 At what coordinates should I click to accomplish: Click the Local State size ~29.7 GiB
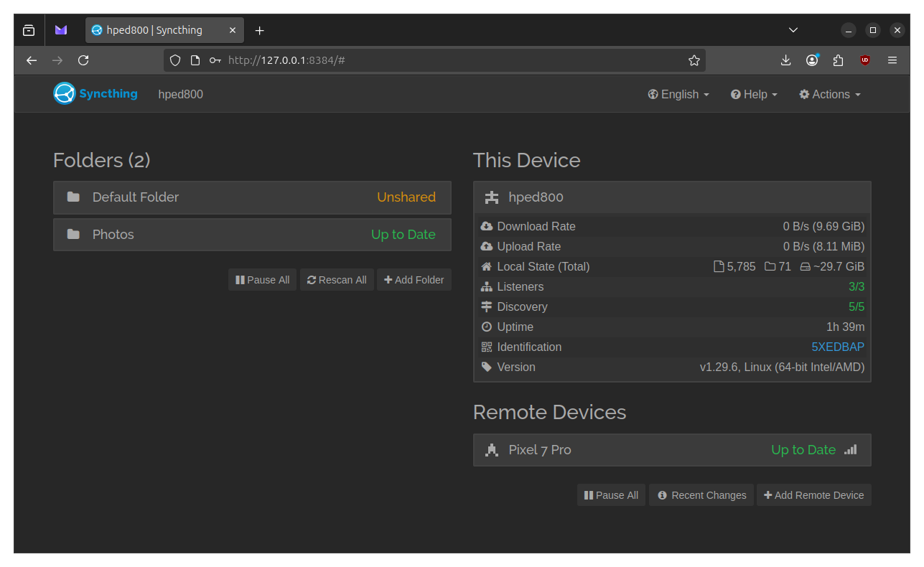click(x=832, y=266)
